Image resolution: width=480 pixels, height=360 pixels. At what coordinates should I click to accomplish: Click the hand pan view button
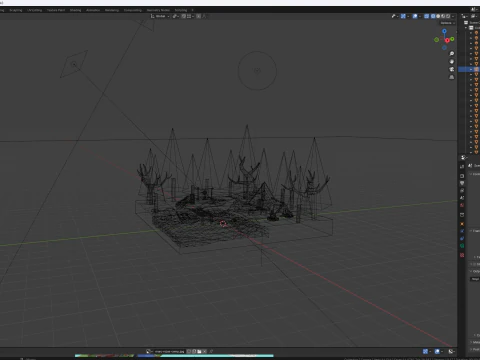pyautogui.click(x=452, y=62)
